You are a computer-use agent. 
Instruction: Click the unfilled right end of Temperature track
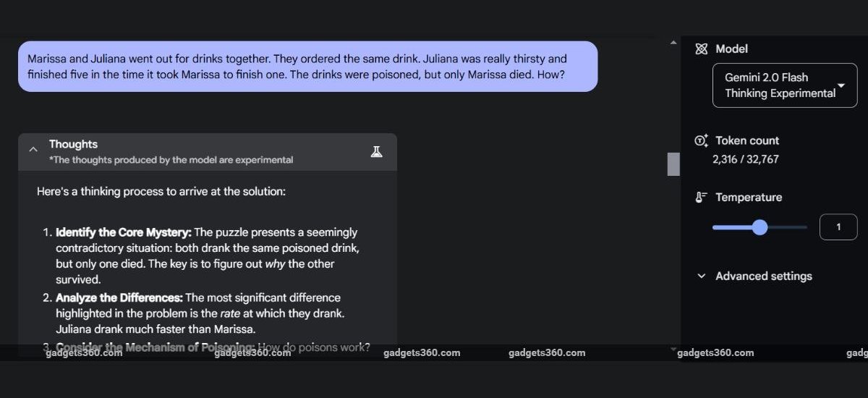click(796, 227)
